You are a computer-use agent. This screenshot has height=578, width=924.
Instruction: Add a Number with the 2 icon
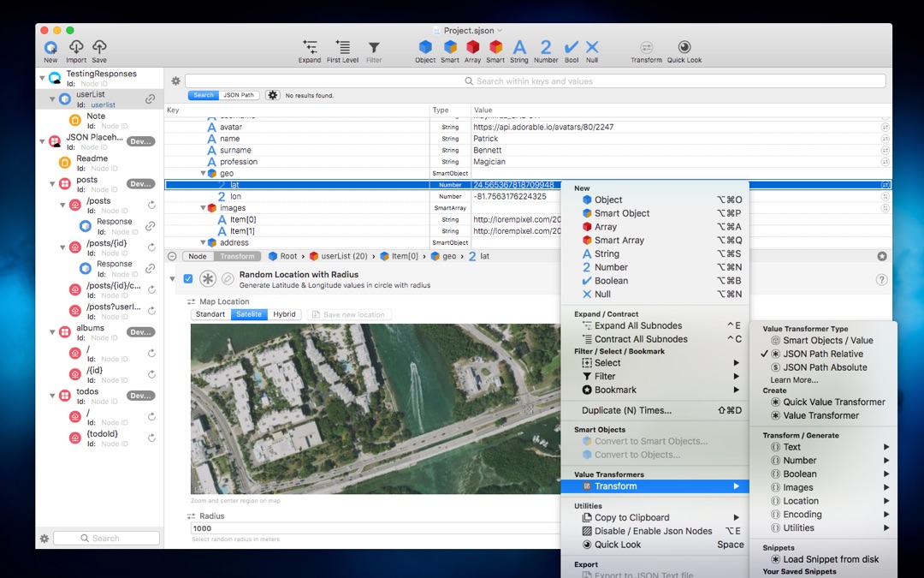tap(546, 46)
